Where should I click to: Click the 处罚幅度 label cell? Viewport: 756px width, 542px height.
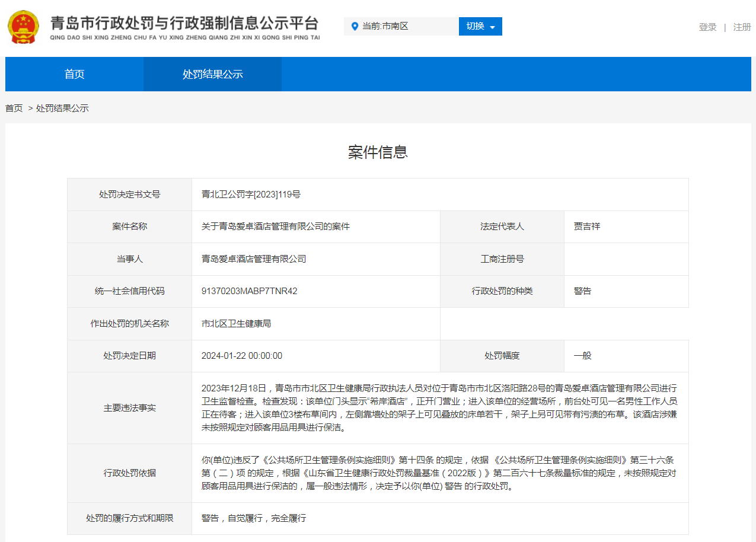pos(502,356)
